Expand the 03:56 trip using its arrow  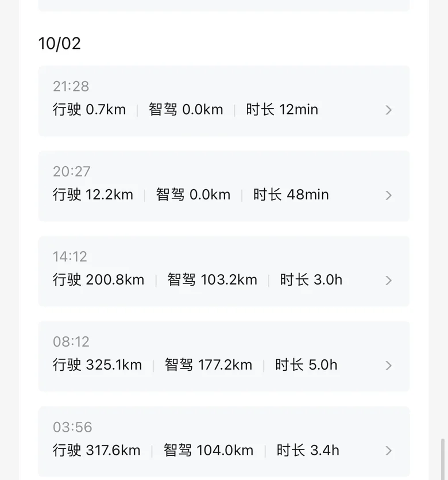[x=389, y=451]
